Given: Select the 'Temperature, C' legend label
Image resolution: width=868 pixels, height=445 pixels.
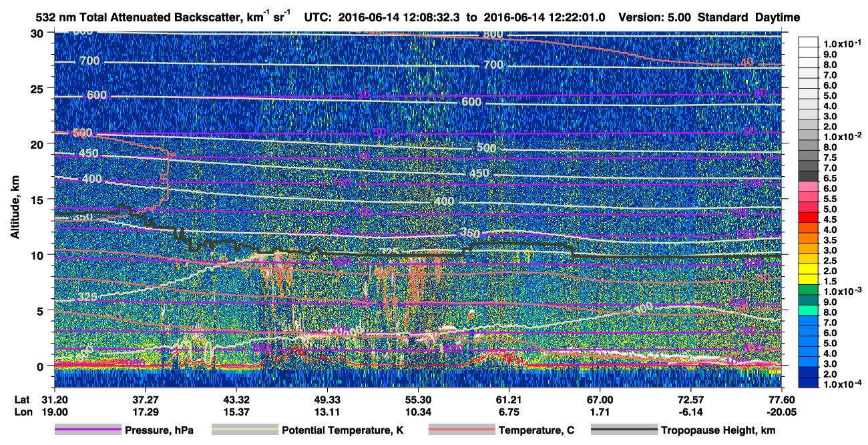Looking at the screenshot, I should point(536,430).
